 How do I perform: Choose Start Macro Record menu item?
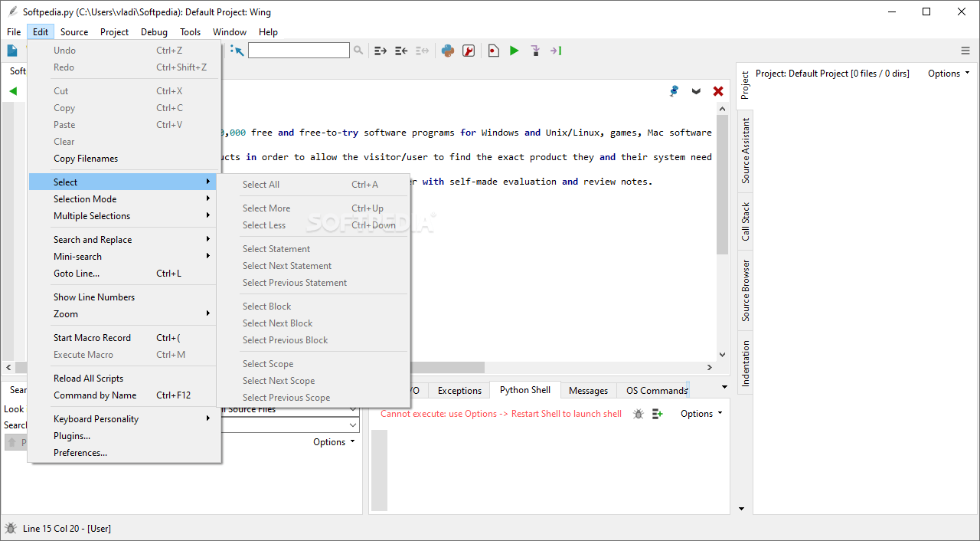point(123,337)
